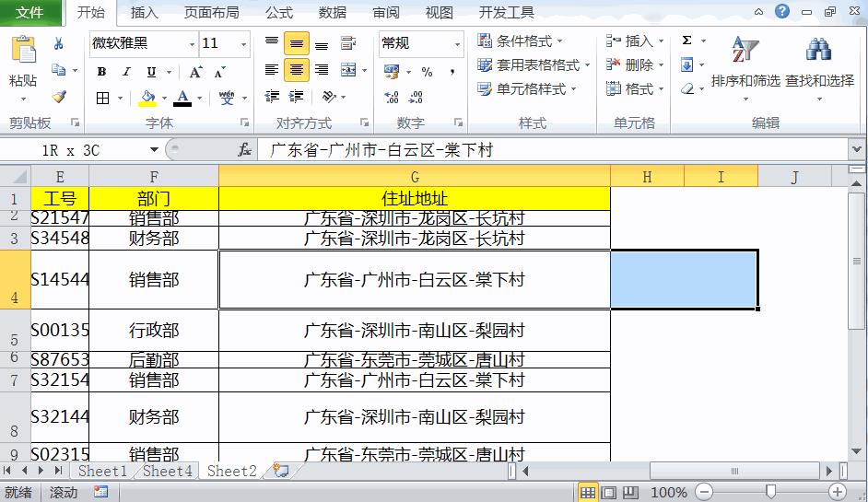The image size is (868, 502).
Task: Switch to the 插入 ribbon tab
Action: (x=144, y=13)
